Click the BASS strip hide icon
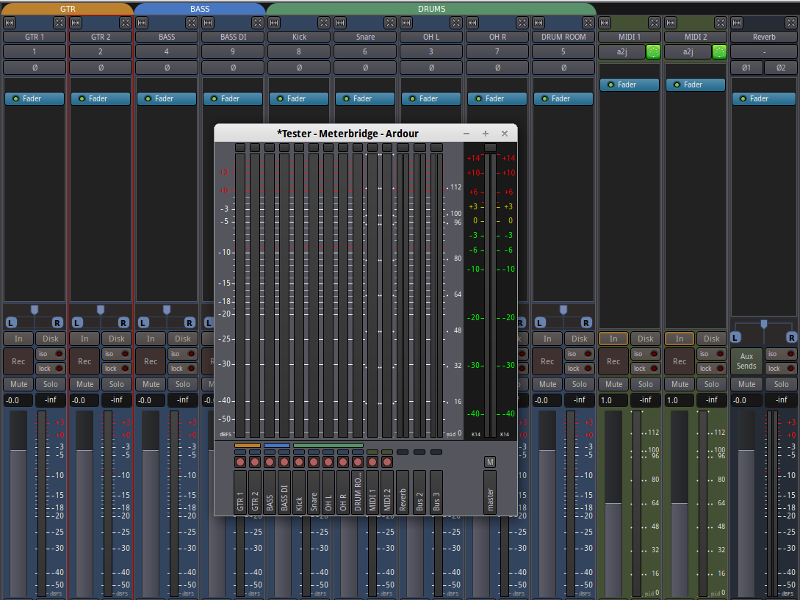800x600 pixels. pos(190,22)
